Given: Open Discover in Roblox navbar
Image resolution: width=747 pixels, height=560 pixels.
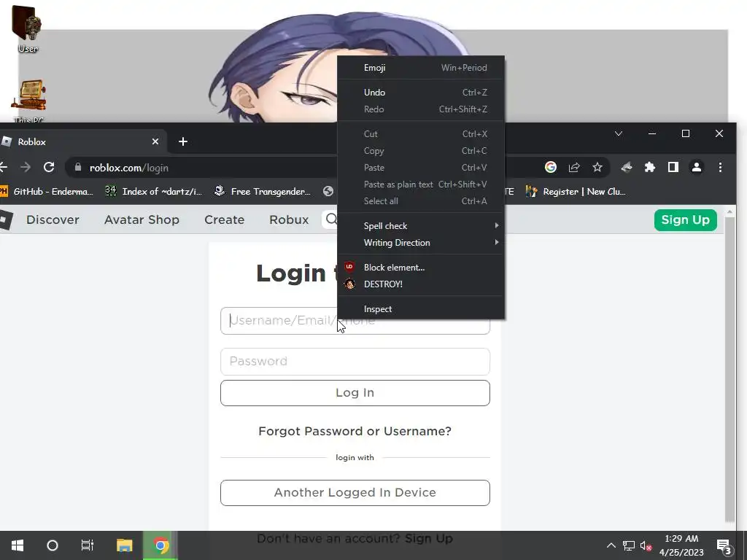Looking at the screenshot, I should [x=53, y=219].
